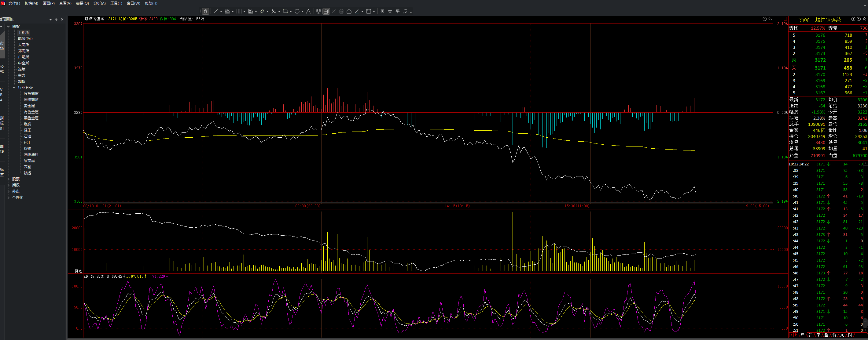Open the Gann fan tool dropdown arrow
868x340 pixels.
click(256, 12)
